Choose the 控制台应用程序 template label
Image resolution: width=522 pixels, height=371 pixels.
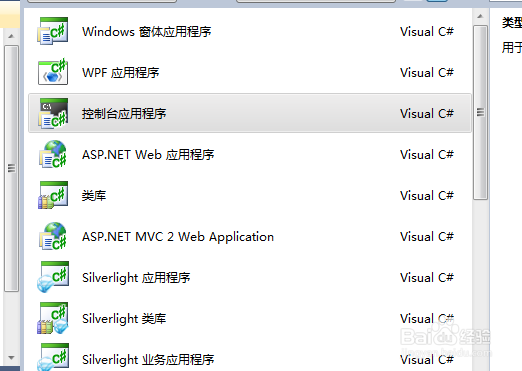pyautogui.click(x=124, y=114)
